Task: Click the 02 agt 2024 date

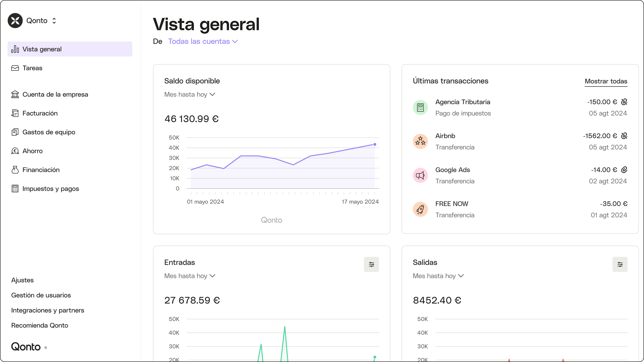Action: point(608,181)
